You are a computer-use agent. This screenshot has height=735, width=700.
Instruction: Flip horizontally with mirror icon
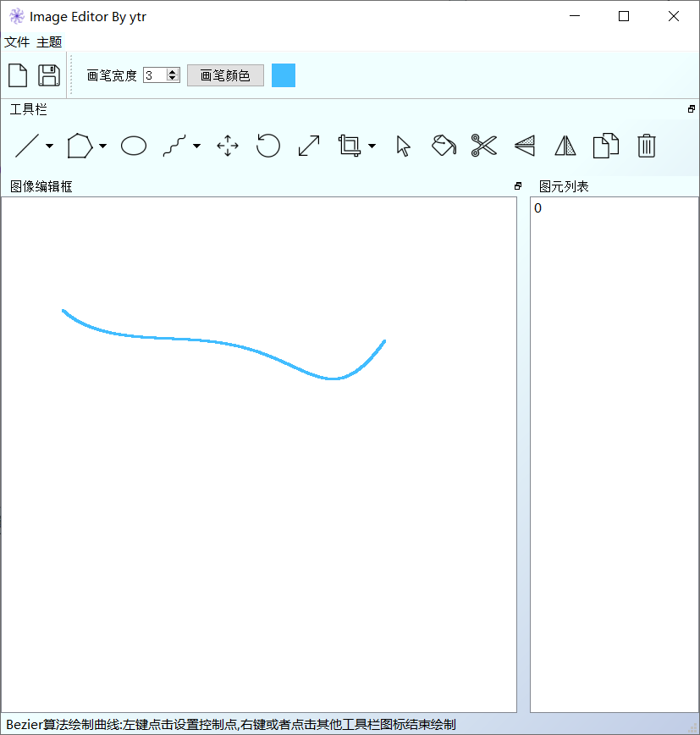(565, 146)
